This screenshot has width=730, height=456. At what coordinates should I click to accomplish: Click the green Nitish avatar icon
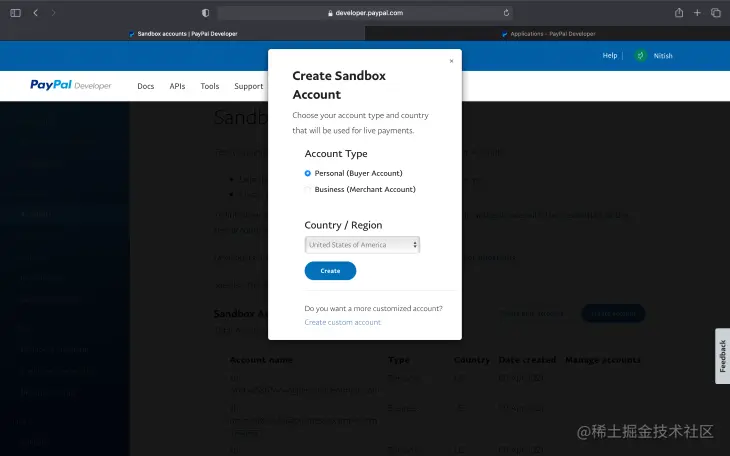(641, 55)
